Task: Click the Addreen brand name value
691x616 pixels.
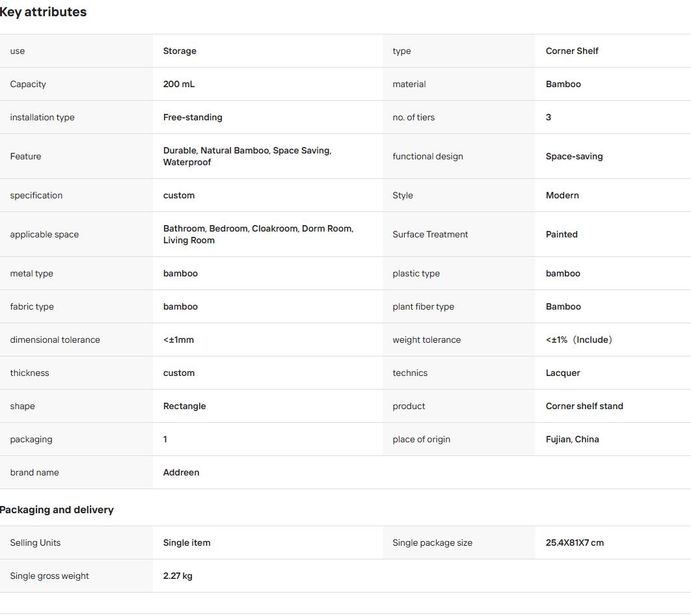Action: coord(181,472)
